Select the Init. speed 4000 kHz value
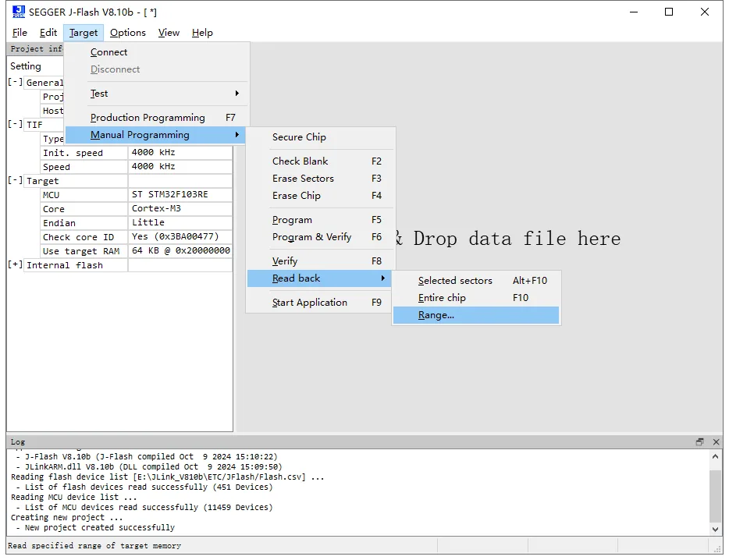729x560 pixels. (x=180, y=152)
